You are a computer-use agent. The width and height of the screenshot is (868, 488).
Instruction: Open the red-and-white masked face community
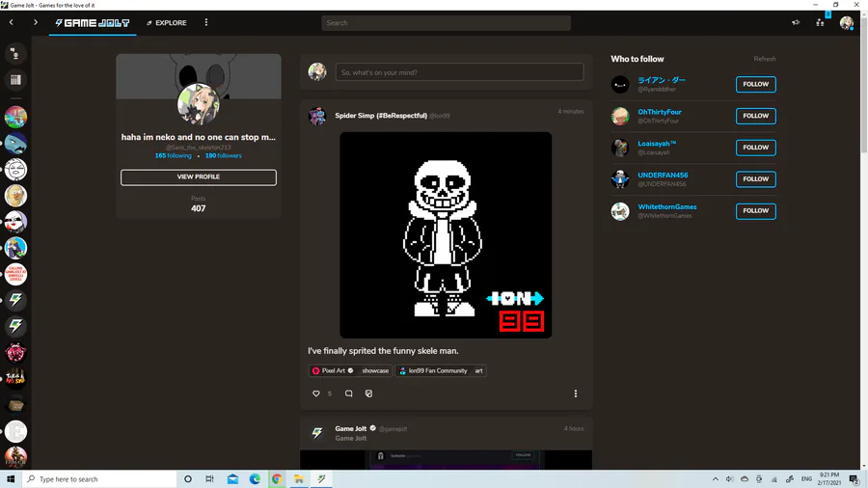pyautogui.click(x=15, y=222)
